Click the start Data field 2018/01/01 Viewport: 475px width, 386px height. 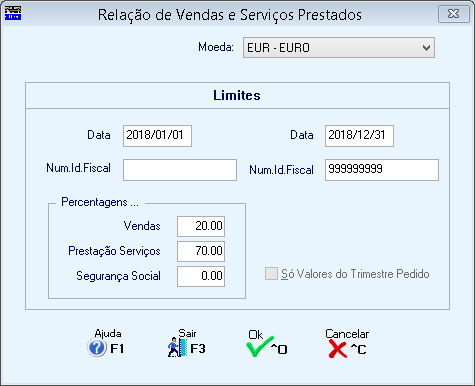coord(157,136)
